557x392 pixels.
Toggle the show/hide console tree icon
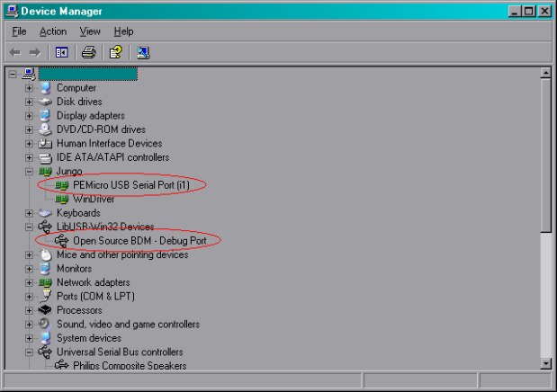pyautogui.click(x=61, y=52)
